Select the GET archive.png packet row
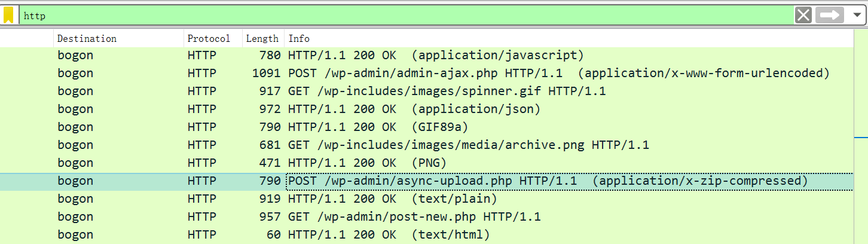 coord(468,145)
